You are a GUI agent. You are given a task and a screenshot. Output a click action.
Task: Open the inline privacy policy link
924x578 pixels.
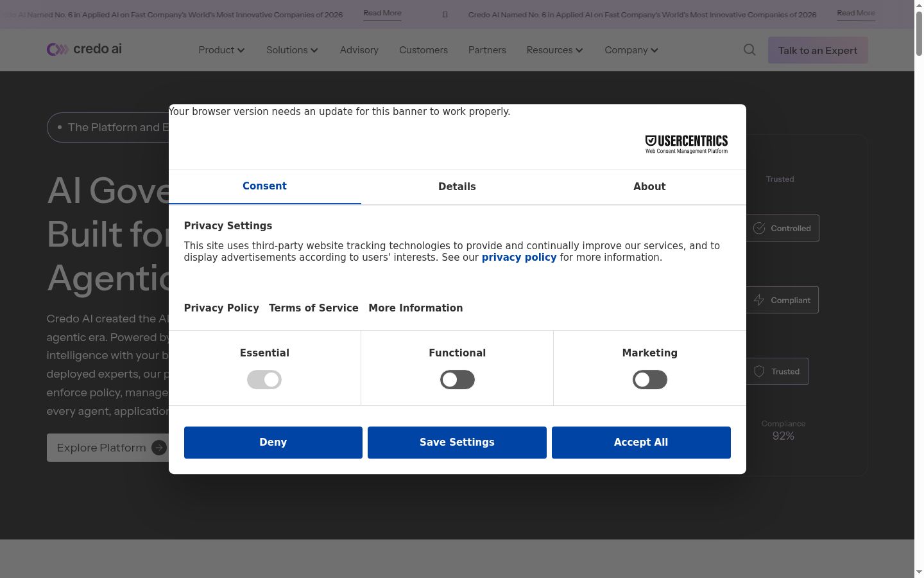[519, 258]
